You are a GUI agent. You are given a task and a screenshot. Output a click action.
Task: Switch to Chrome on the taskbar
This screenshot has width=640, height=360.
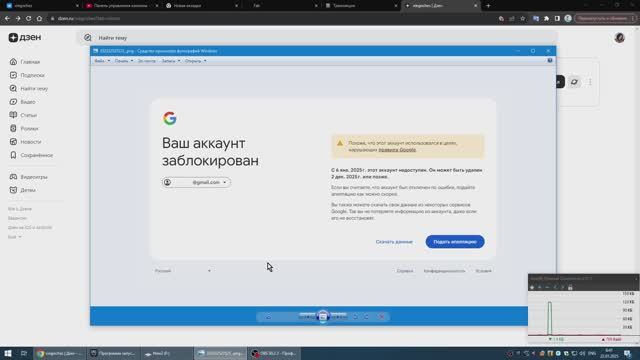click(60, 353)
